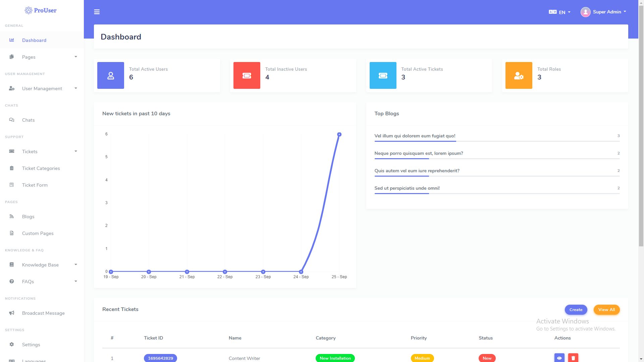
Task: Click the progress bar under 'Neque porro' blog
Action: 497,159
